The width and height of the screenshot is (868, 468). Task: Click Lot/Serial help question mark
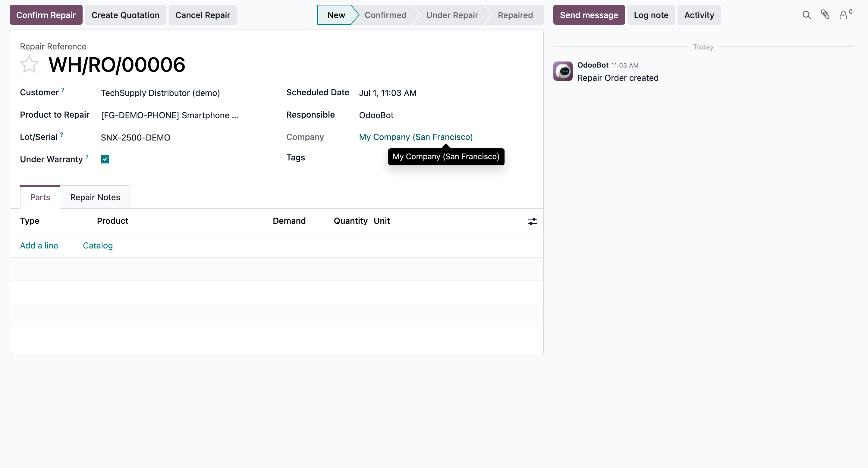point(62,134)
